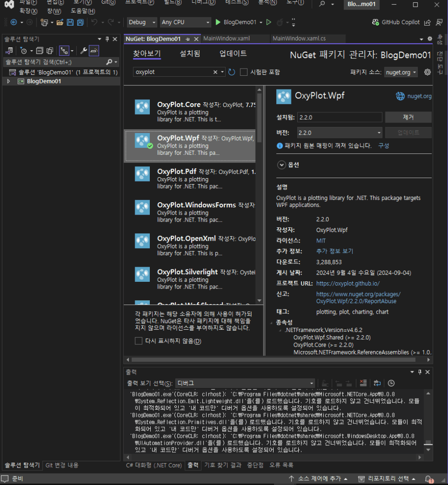The image size is (448, 485).
Task: Expand the BlogDemo01 project node
Action: [x=9, y=81]
